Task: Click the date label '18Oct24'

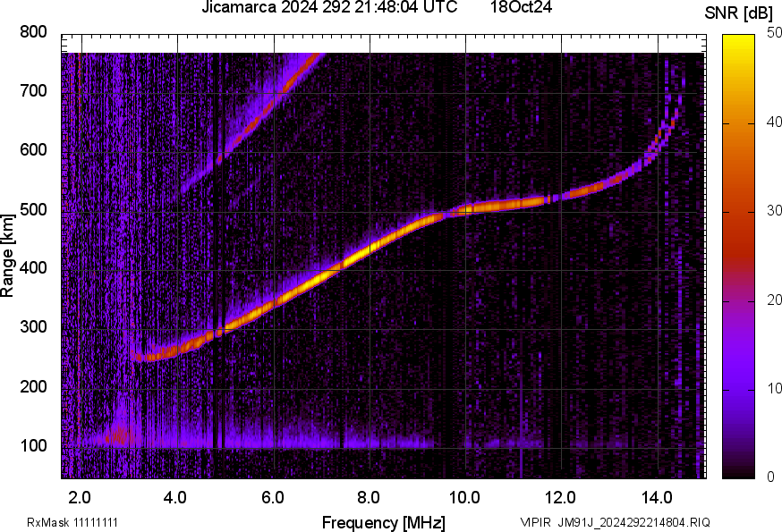Action: coord(521,7)
